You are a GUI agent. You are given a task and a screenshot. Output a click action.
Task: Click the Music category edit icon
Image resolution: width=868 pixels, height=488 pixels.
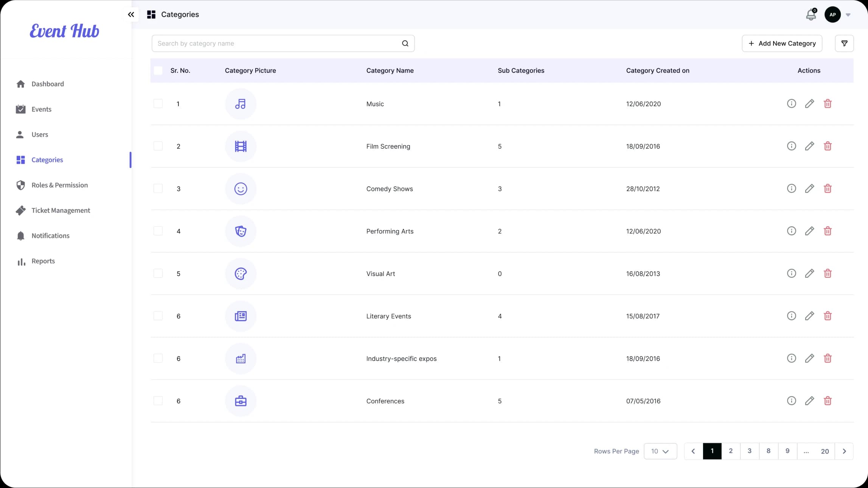pos(810,104)
